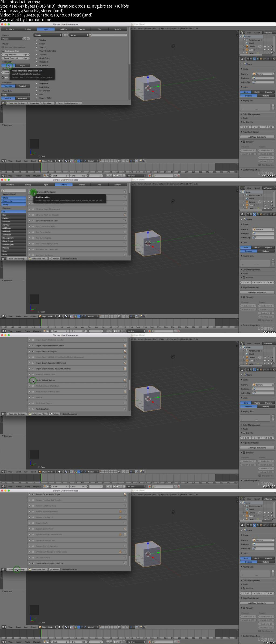Click warning icon on UV: Bake UV-Texture to Vertex Colors

120,552
